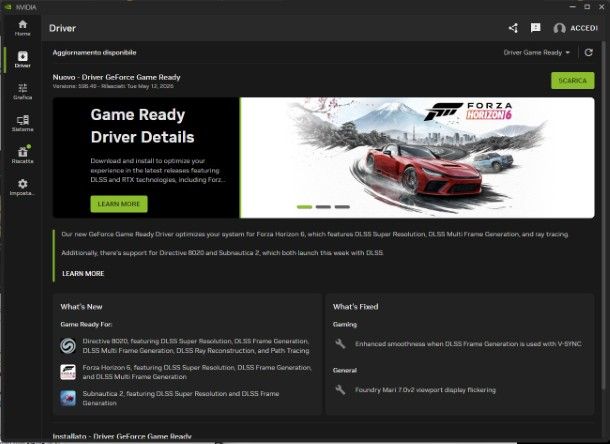The width and height of the screenshot is (610, 444).
Task: Click the Subnautica 2 game icon
Action: pos(68,398)
